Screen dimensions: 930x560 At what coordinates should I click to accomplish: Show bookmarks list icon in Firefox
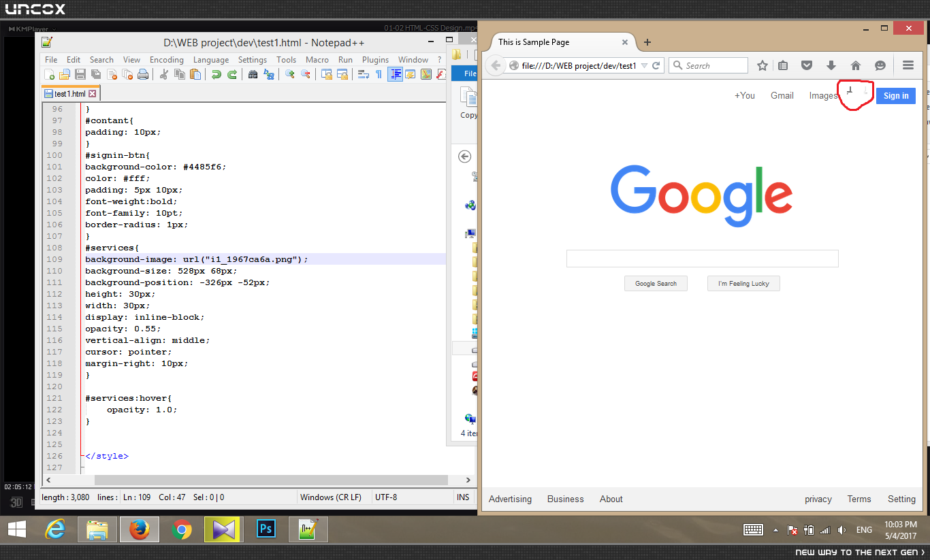point(783,65)
